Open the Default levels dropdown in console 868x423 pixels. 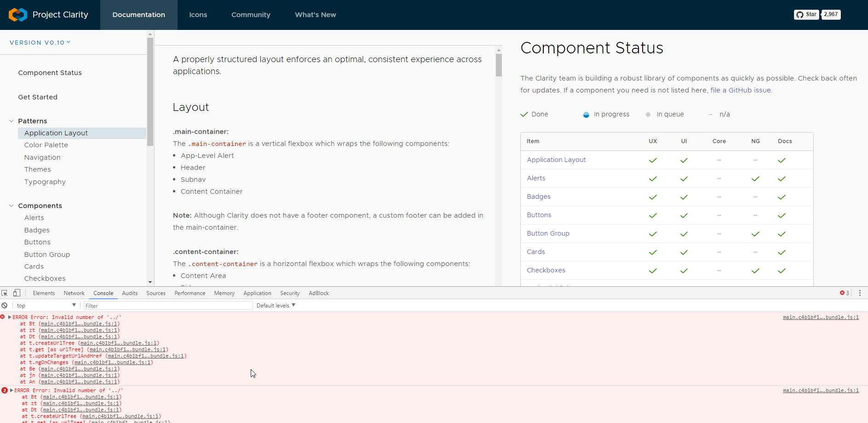pyautogui.click(x=275, y=305)
